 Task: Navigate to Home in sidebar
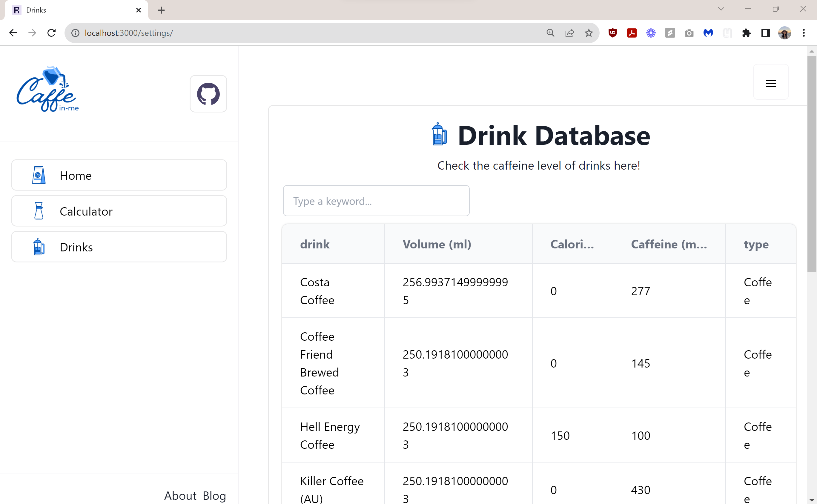[119, 175]
